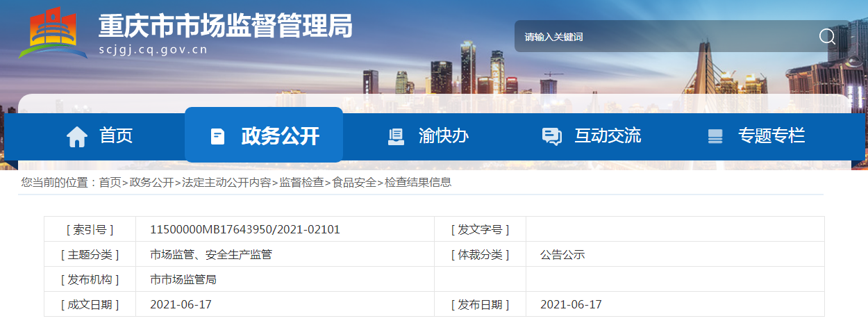The image size is (868, 323).
Task: Click 政务公开 in the breadcrumb
Action: [151, 182]
